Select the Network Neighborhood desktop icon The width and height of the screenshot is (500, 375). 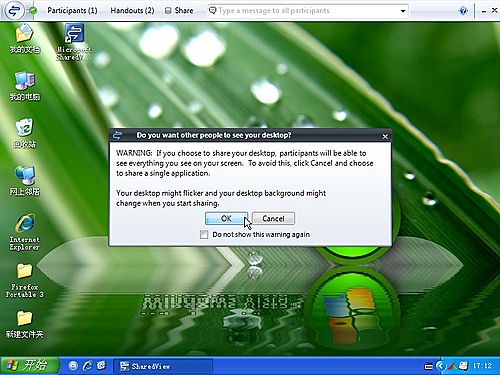[25, 181]
